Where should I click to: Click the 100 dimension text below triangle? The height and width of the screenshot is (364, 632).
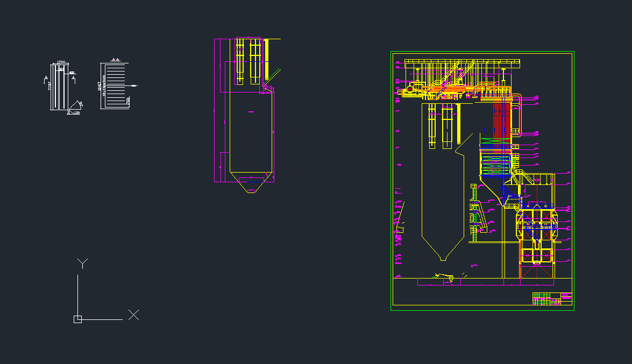pyautogui.click(x=77, y=113)
